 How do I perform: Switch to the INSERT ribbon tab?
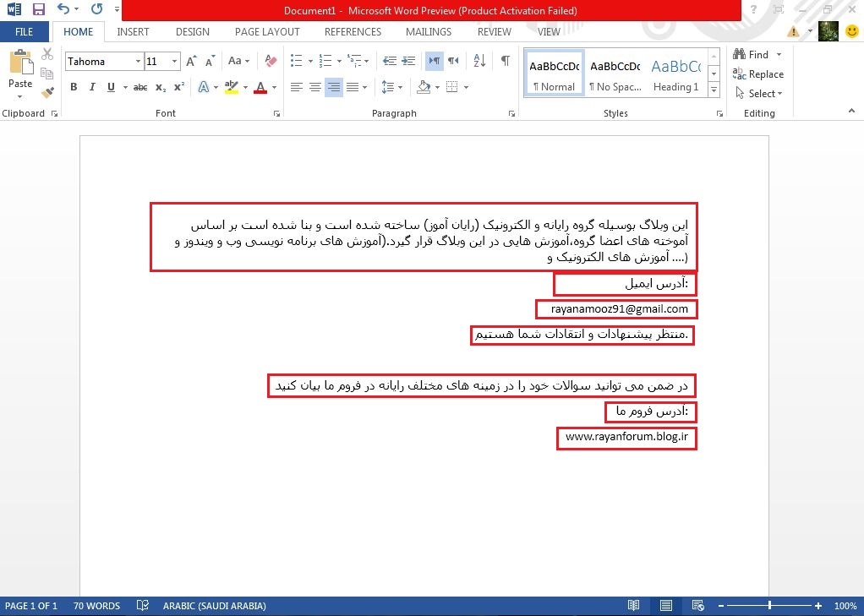coord(133,32)
